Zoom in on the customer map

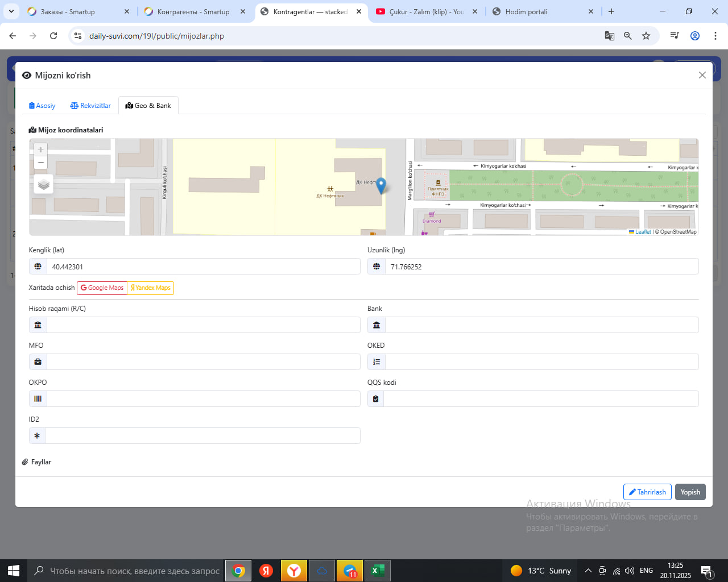point(40,149)
